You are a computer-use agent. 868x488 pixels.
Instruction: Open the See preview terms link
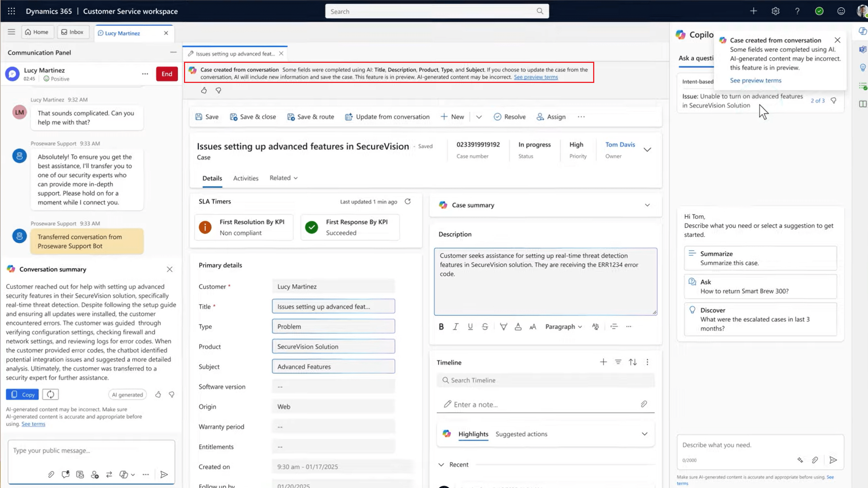[x=535, y=77]
